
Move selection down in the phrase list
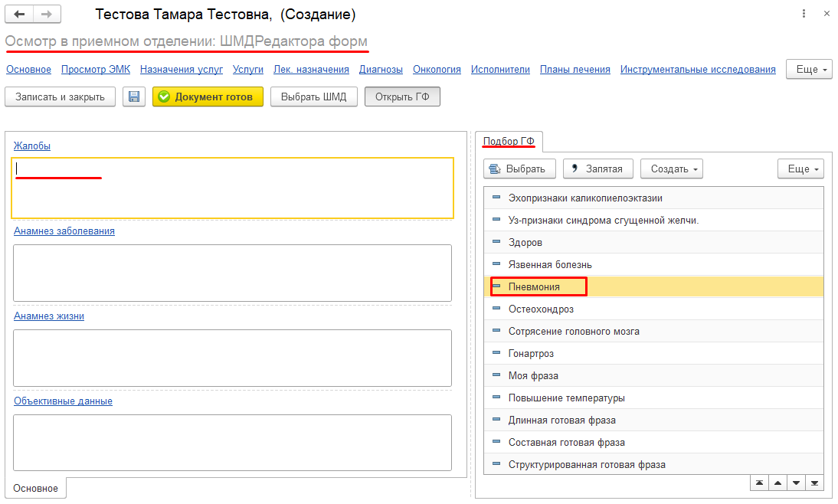pyautogui.click(x=797, y=483)
